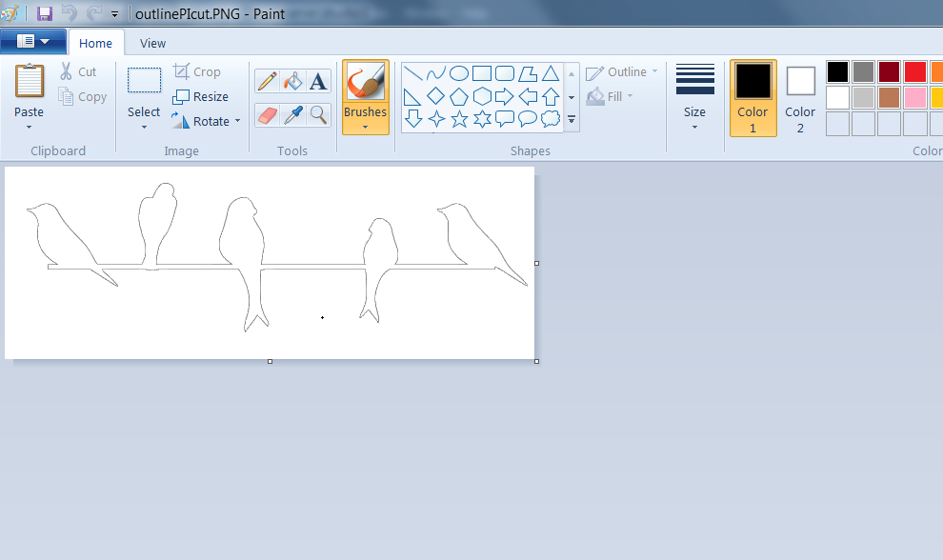Select the Fill with color bucket tool
The height and width of the screenshot is (560, 943).
pos(293,81)
